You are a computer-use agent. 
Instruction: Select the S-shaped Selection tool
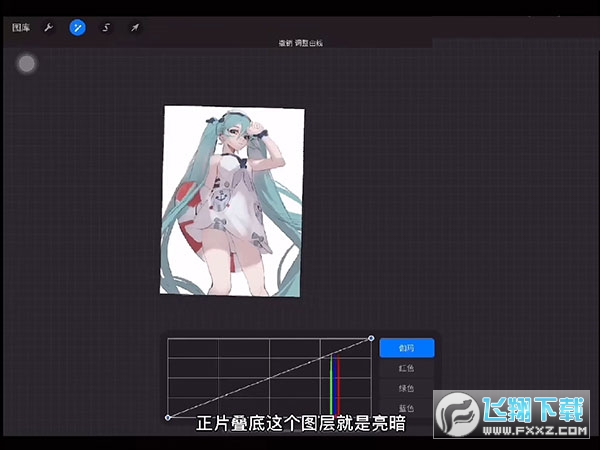[106, 28]
